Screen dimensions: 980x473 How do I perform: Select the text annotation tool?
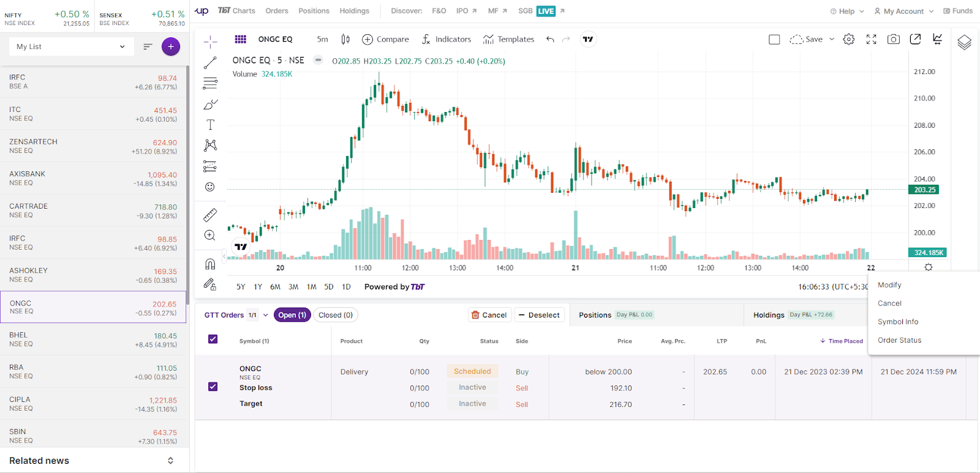(210, 125)
